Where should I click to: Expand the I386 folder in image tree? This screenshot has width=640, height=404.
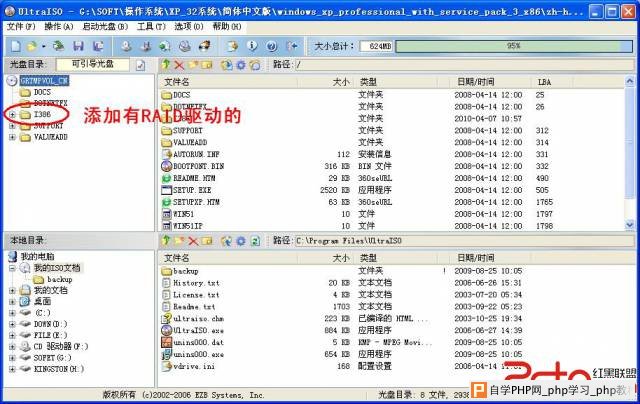coord(12,115)
